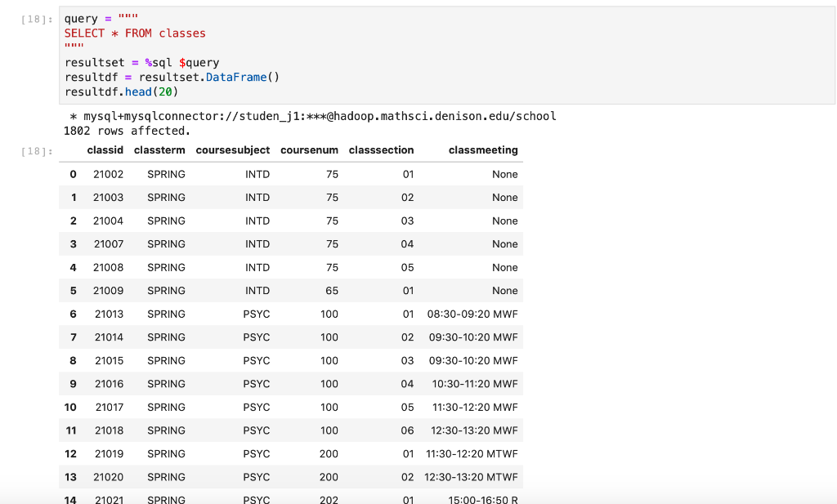
Task: Click the '12:30-13:20 MTWF' meeting cell
Action: pyautogui.click(x=471, y=477)
